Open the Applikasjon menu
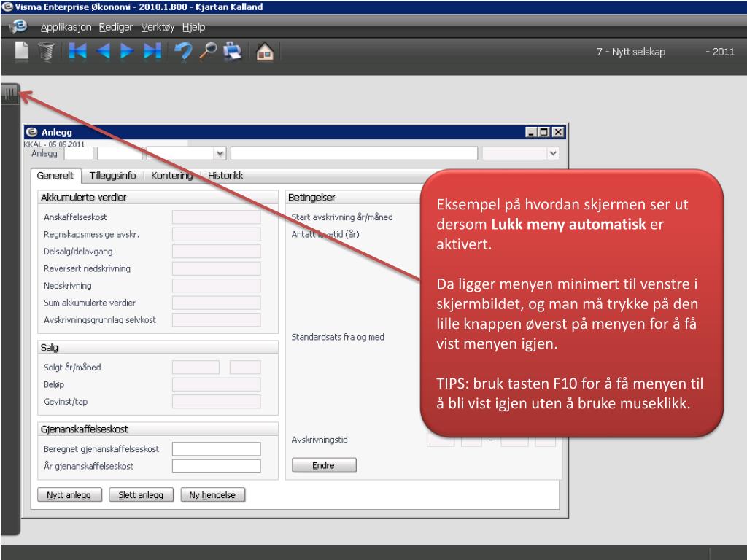Screen dimensions: 747x560 [66, 27]
